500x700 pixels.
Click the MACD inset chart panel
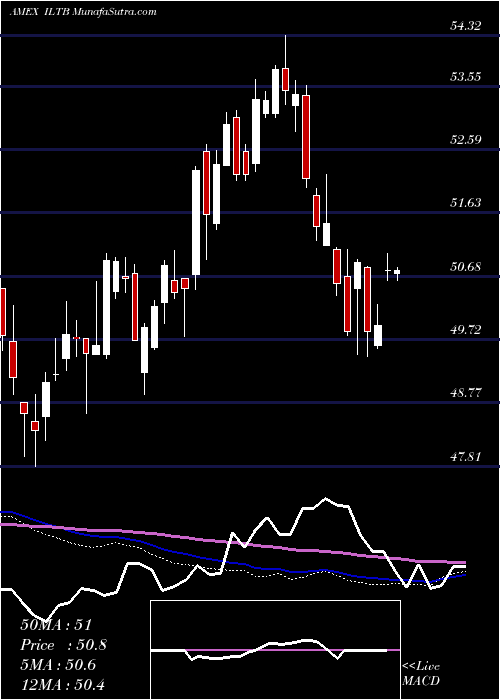coord(275,650)
